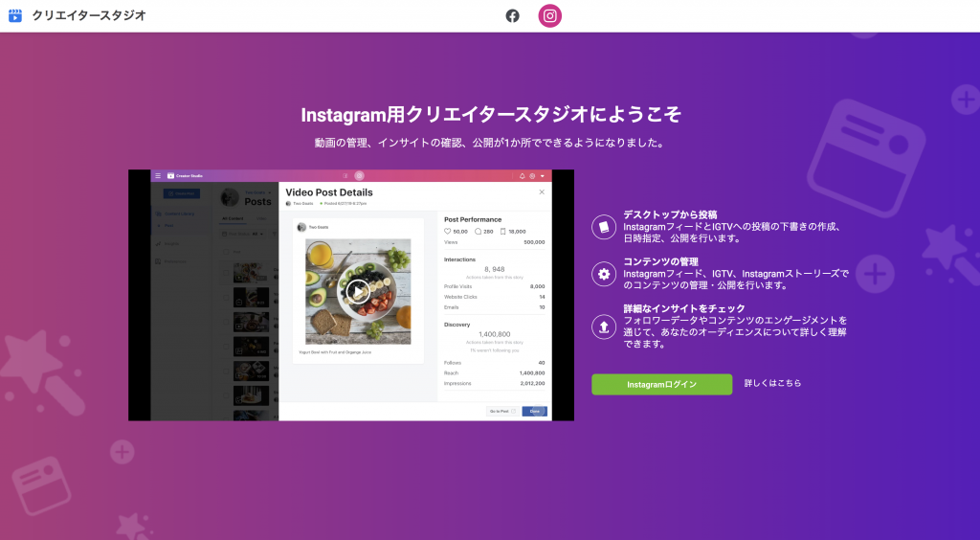This screenshot has height=540, width=980.
Task: Click the Discovery heading in preview
Action: click(x=457, y=325)
